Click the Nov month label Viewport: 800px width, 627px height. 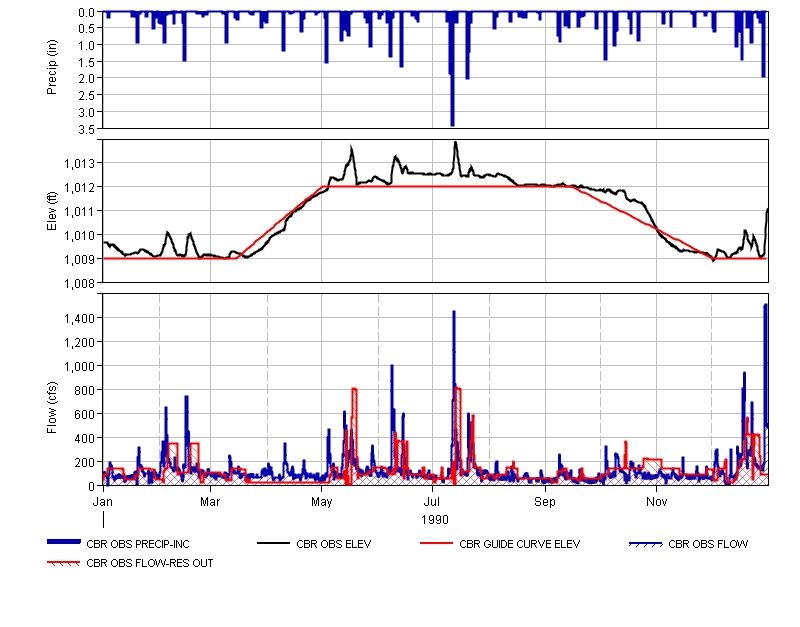click(657, 502)
